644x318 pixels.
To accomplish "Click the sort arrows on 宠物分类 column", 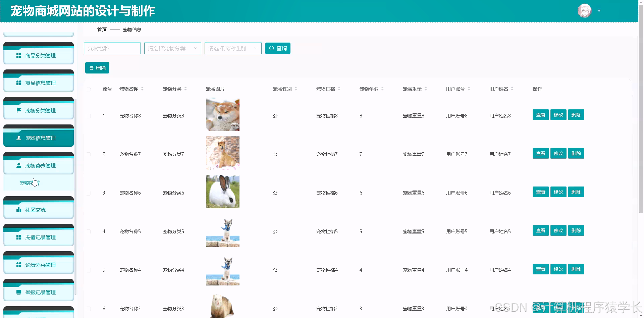I will pos(185,89).
